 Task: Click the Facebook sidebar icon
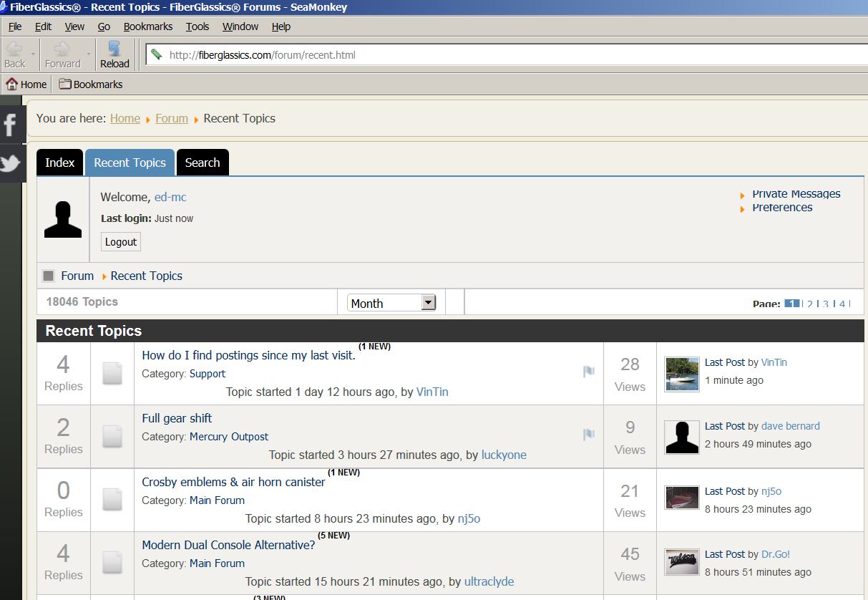10,125
